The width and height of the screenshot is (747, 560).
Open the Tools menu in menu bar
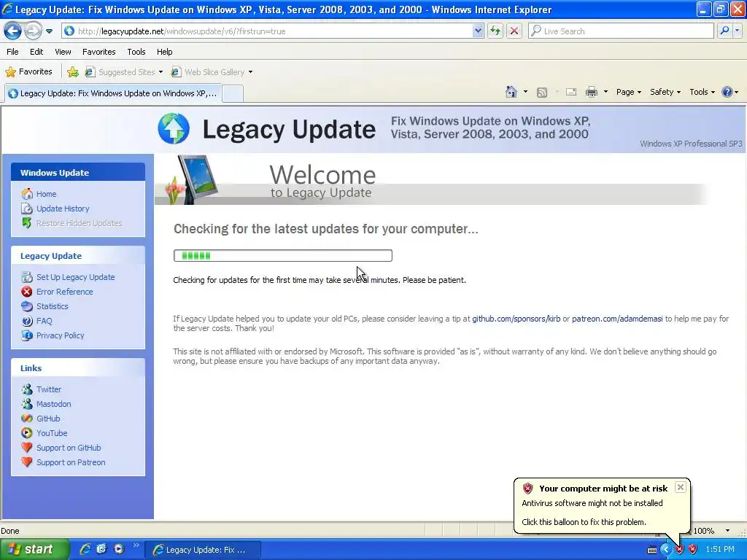(x=136, y=52)
